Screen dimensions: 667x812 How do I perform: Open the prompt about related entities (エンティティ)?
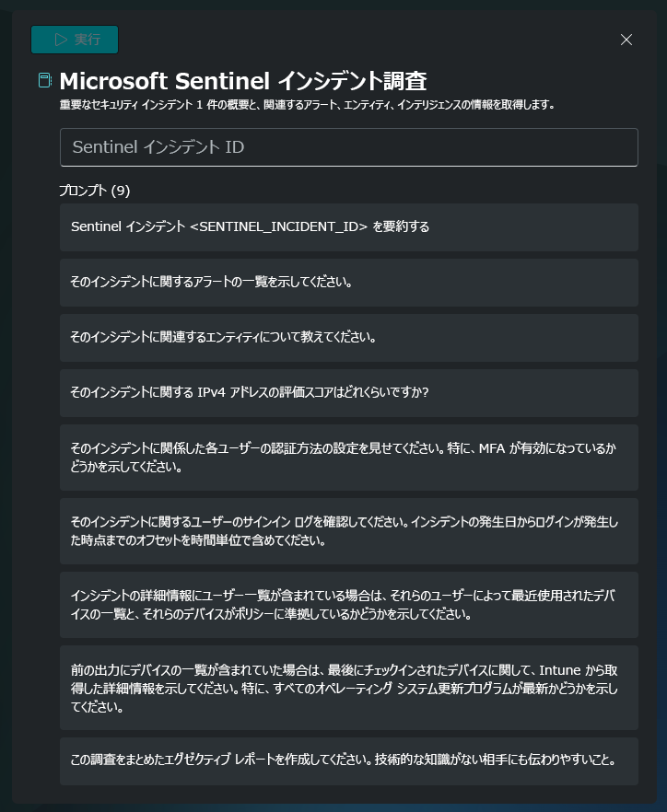point(349,338)
